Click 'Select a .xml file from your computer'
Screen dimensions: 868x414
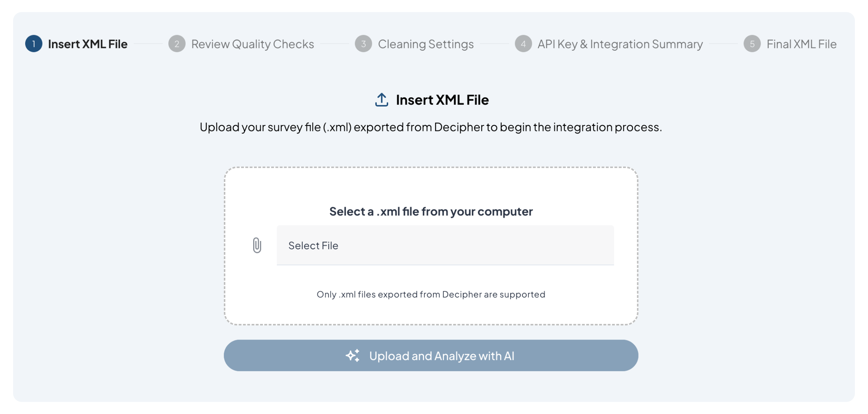[431, 212]
